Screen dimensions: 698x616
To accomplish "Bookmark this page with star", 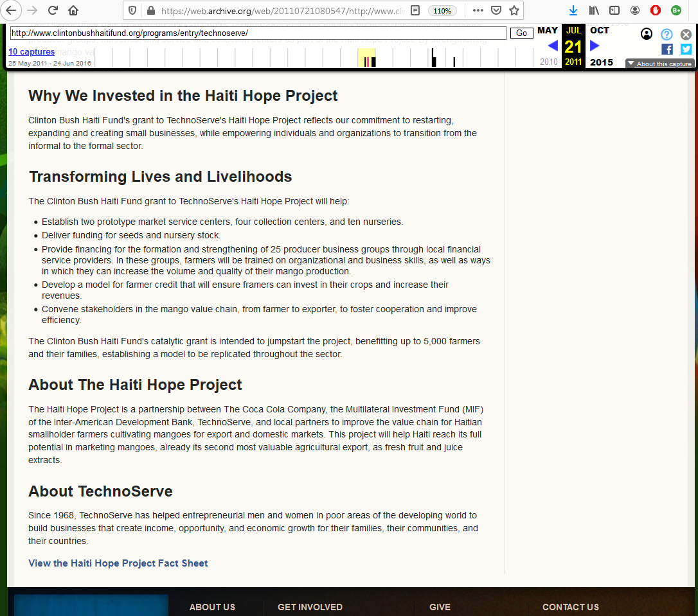I will [514, 11].
